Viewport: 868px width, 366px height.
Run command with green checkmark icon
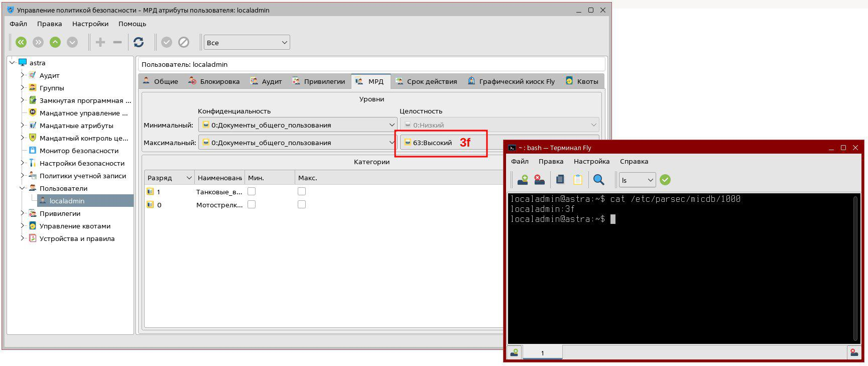tap(665, 180)
